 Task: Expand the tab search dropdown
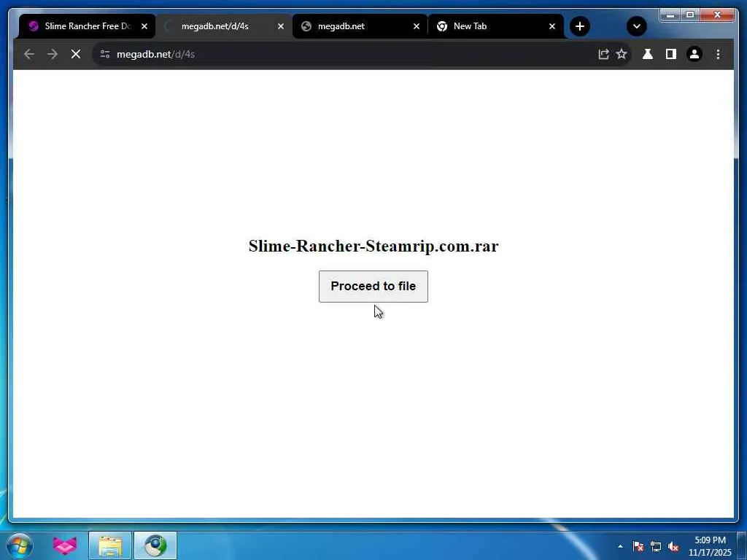636,26
